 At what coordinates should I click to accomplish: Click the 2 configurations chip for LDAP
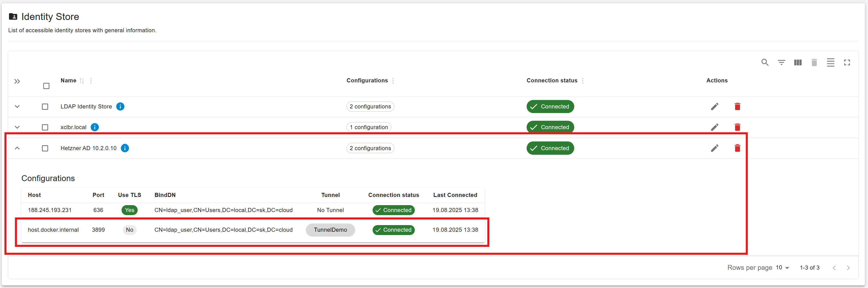[x=370, y=106]
